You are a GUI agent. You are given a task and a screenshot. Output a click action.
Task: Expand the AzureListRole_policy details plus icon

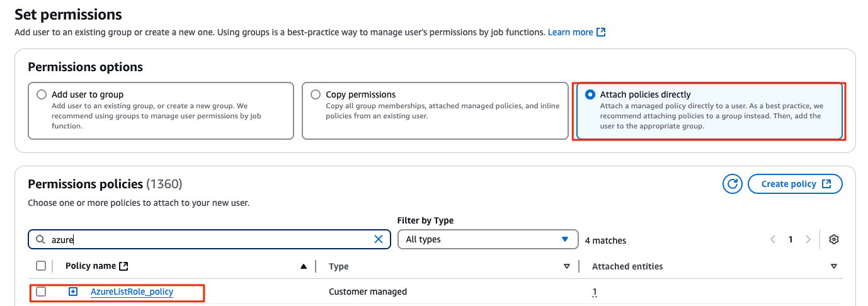73,292
